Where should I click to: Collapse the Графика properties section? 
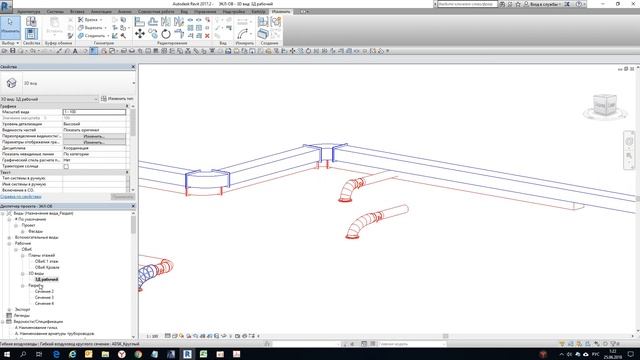pyautogui.click(x=127, y=106)
